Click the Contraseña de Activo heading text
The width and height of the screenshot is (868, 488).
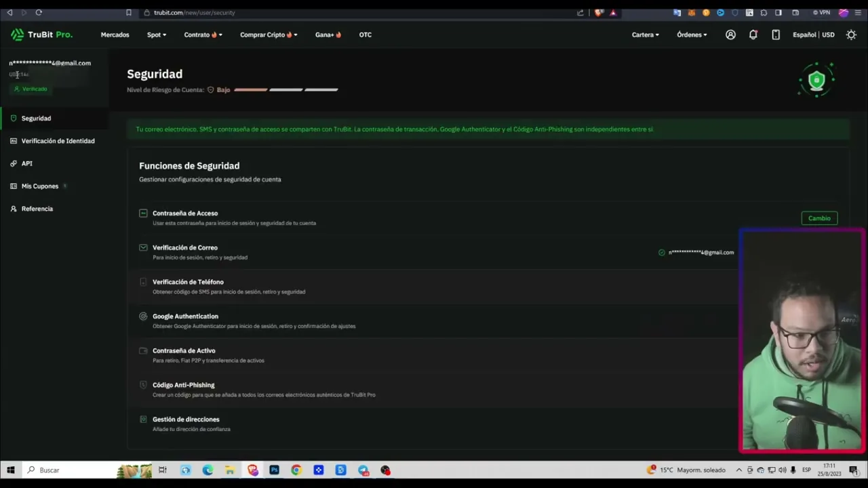[x=184, y=350]
